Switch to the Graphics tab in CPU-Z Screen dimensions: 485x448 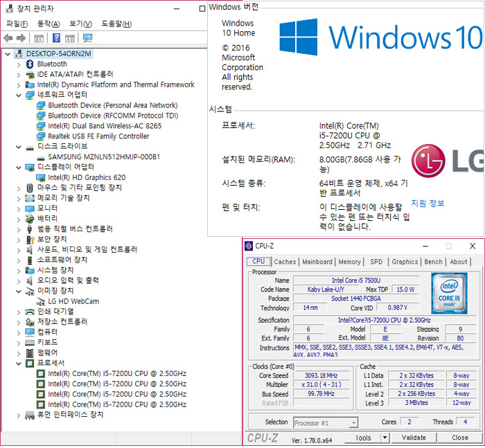405,262
